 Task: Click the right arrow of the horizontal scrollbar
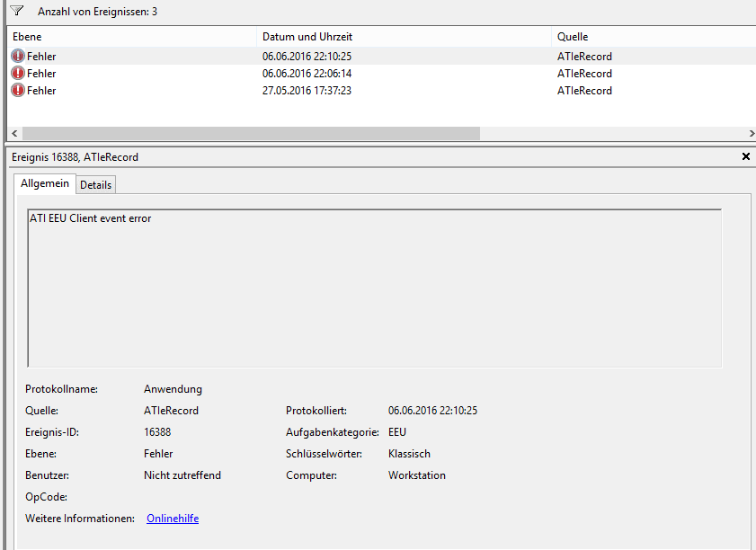point(751,133)
